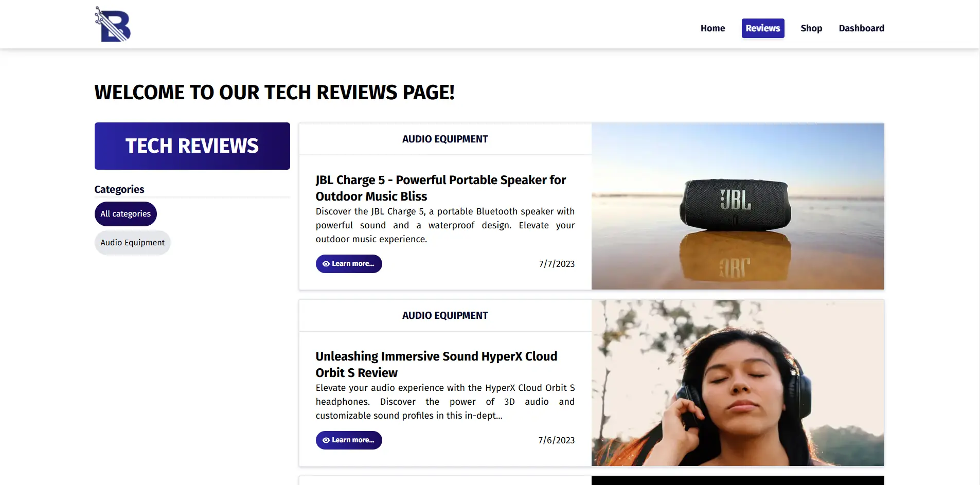This screenshot has height=485, width=980.
Task: Navigate to Dashboard
Action: pyautogui.click(x=861, y=28)
